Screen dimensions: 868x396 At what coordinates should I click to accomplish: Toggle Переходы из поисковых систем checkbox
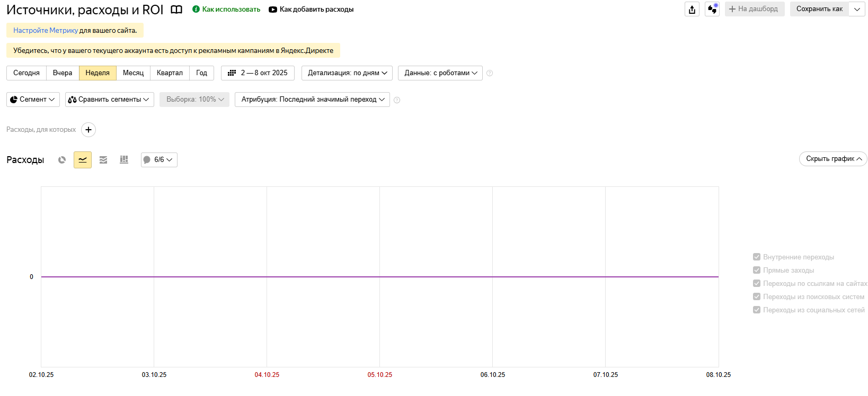click(757, 296)
